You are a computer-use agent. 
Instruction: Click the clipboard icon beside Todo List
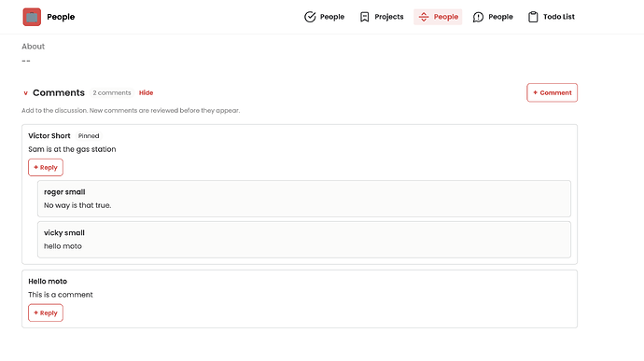(533, 17)
